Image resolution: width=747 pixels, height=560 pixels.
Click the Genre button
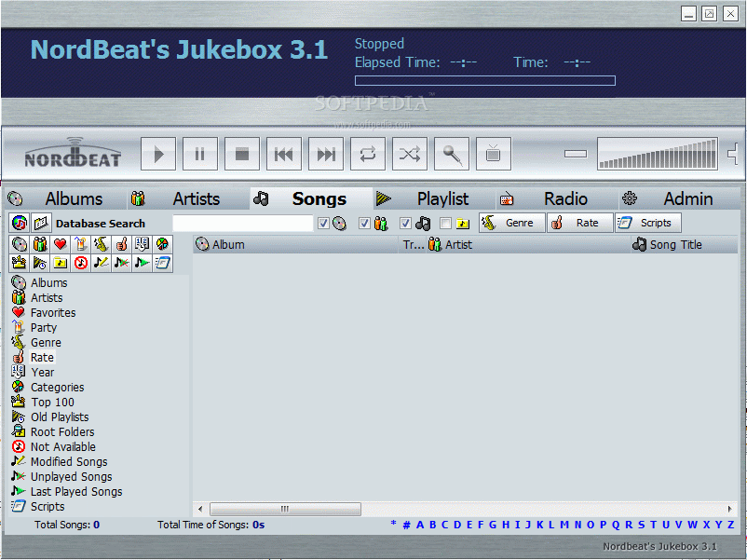coord(511,223)
